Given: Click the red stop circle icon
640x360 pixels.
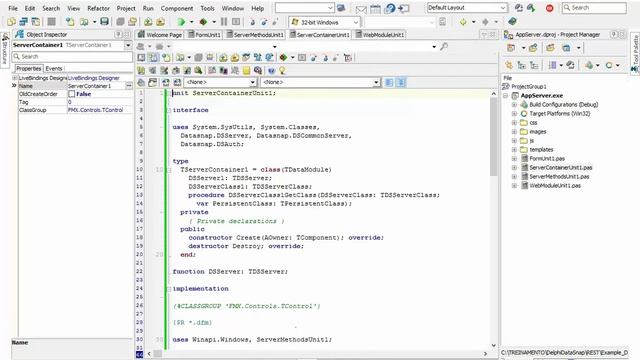Looking at the screenshot, I should pos(550,8).
